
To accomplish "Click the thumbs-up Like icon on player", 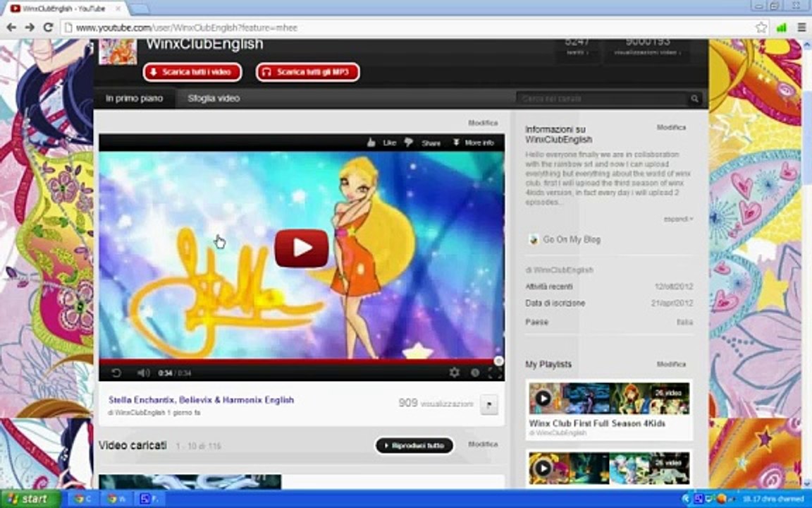I will click(x=371, y=143).
